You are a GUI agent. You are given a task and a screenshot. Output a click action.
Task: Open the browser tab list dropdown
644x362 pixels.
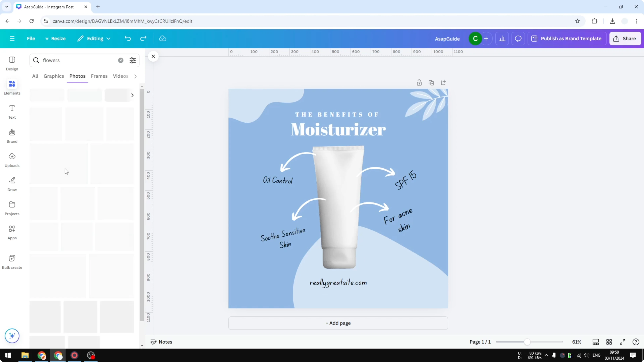click(x=6, y=7)
